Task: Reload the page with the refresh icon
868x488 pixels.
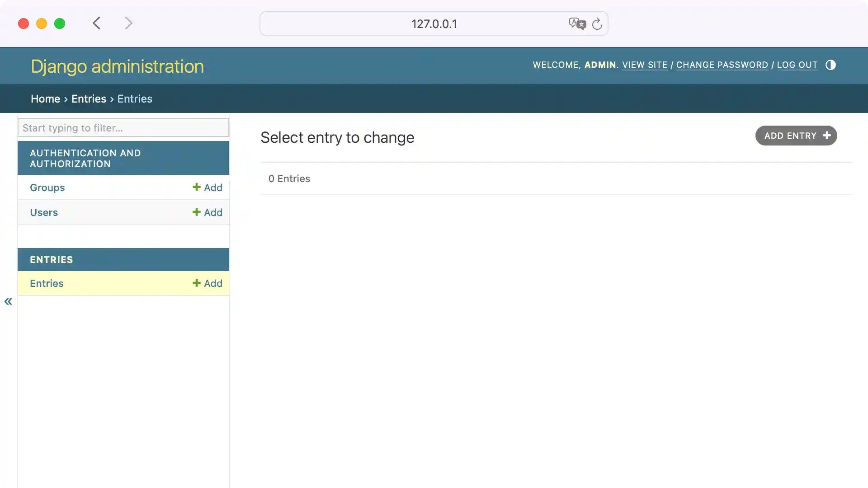Action: click(597, 24)
